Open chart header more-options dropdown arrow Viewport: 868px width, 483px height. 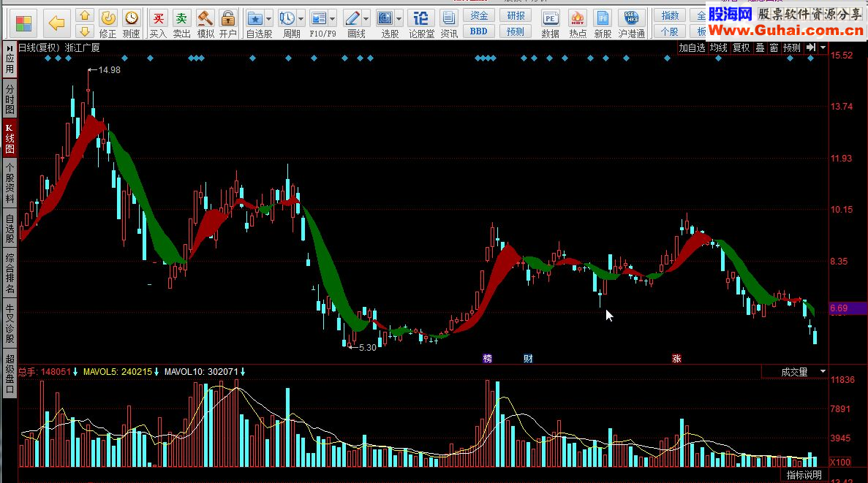(823, 48)
